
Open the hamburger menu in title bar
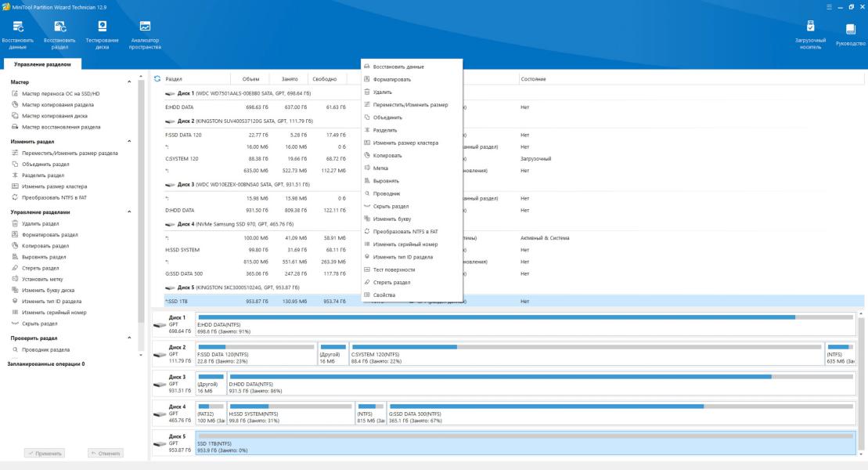pyautogui.click(x=829, y=7)
